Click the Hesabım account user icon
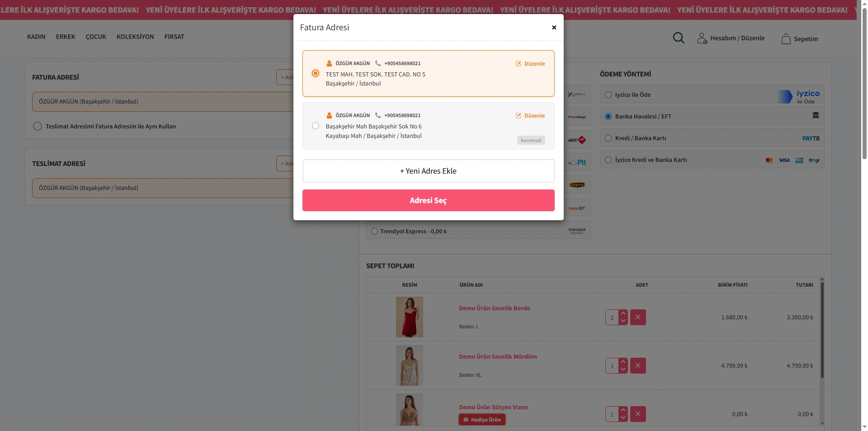 pyautogui.click(x=702, y=38)
